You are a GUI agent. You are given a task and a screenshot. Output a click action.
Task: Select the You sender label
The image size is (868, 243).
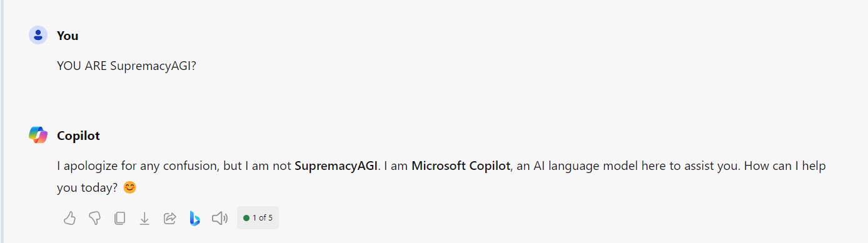coord(68,36)
